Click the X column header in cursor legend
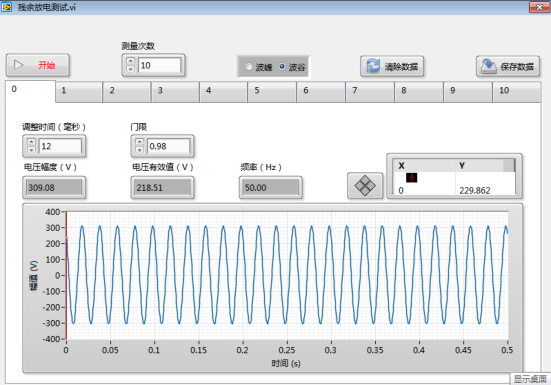This screenshot has width=551, height=385. (402, 166)
